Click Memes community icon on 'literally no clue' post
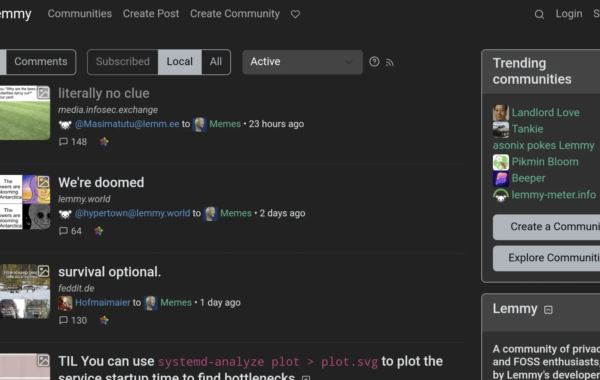The width and height of the screenshot is (600, 380). click(199, 124)
